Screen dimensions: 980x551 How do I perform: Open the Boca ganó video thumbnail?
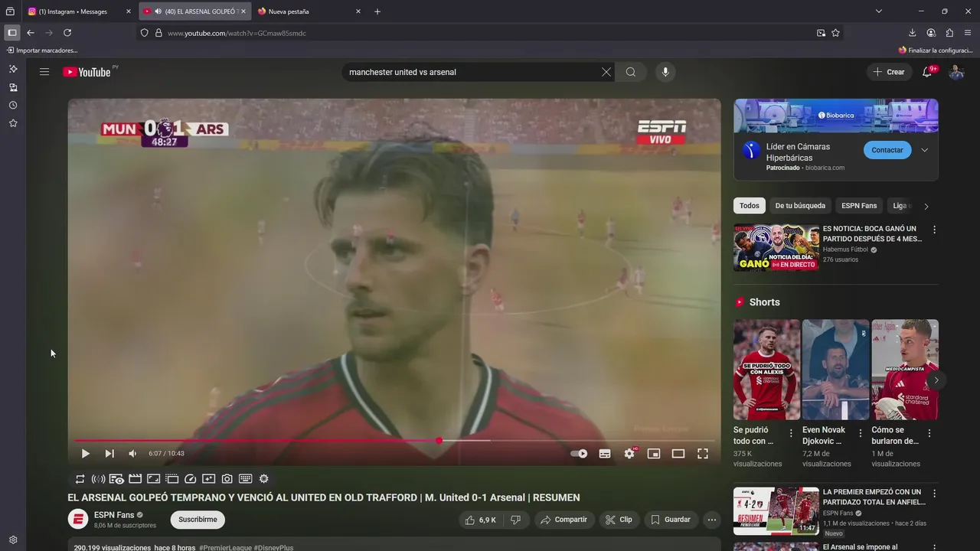tap(776, 247)
